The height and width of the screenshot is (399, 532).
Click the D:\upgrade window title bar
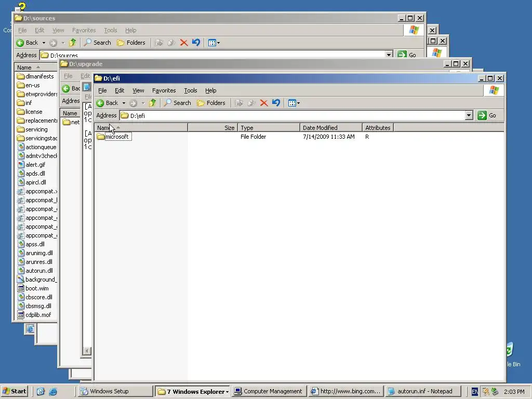tap(251, 64)
